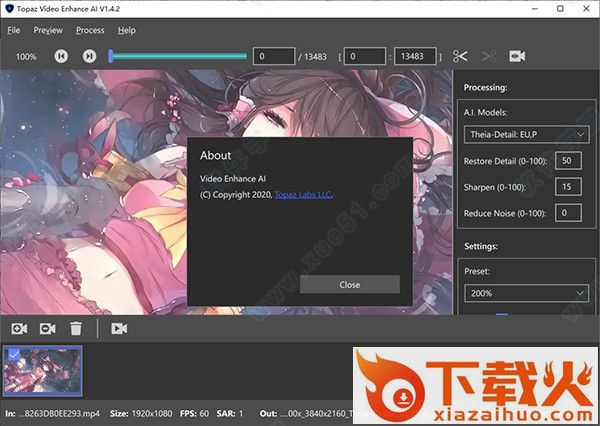
Task: Toggle the checkbox on the video thumbnail
Action: 14,355
